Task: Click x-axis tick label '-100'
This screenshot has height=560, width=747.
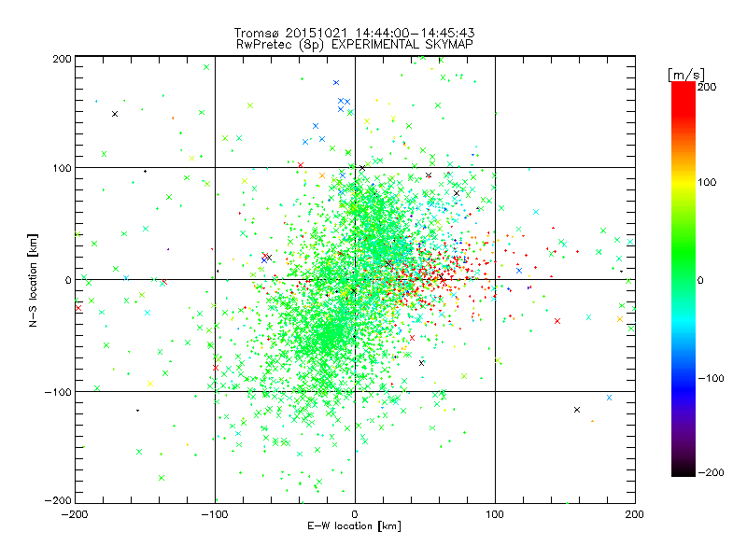Action: (x=215, y=514)
